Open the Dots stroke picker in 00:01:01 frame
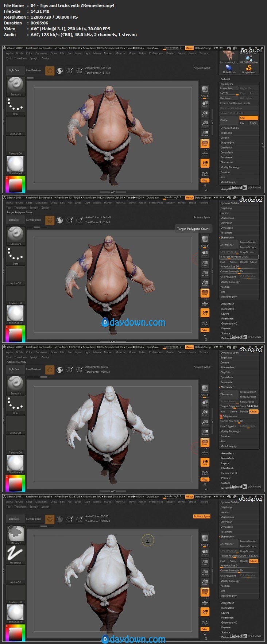267x644 pixels. point(15,106)
